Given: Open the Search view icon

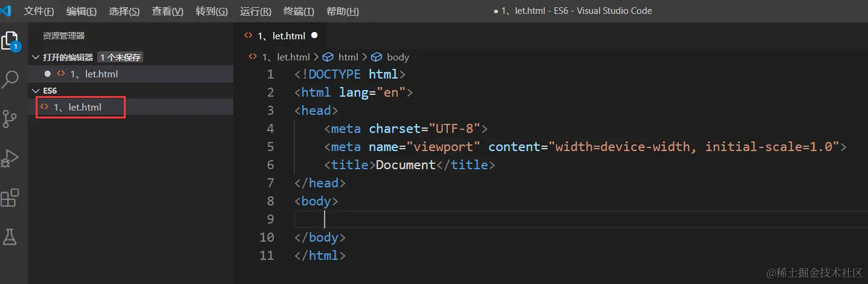Looking at the screenshot, I should pos(10,79).
